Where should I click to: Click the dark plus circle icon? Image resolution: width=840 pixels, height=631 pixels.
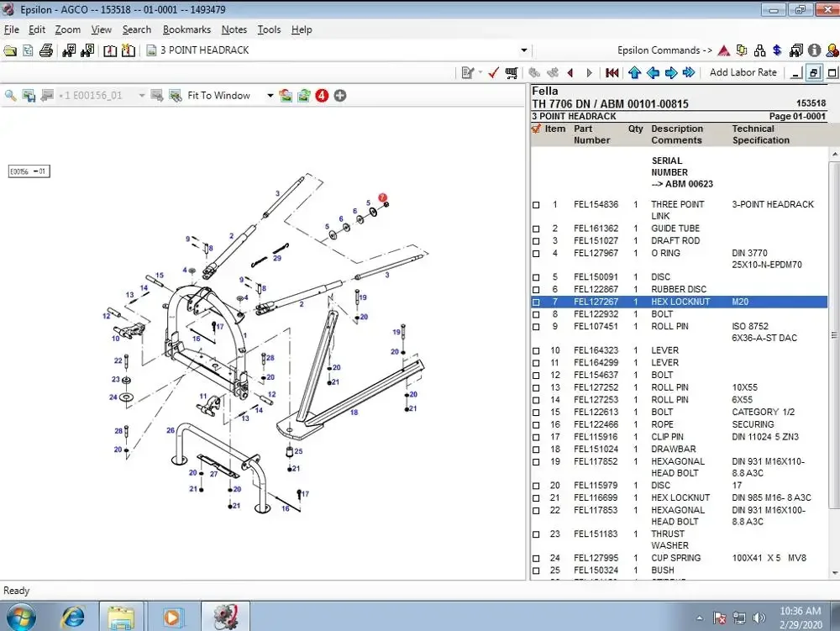[x=340, y=96]
